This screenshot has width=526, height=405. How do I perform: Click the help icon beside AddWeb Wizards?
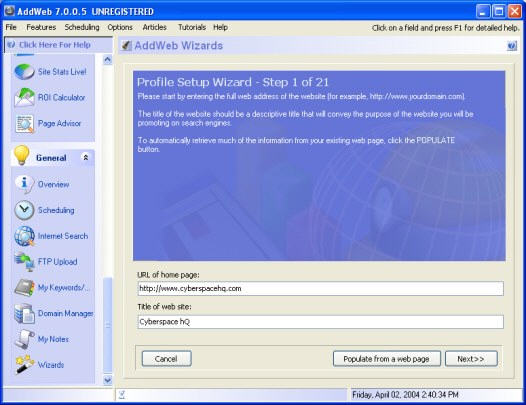(x=512, y=46)
